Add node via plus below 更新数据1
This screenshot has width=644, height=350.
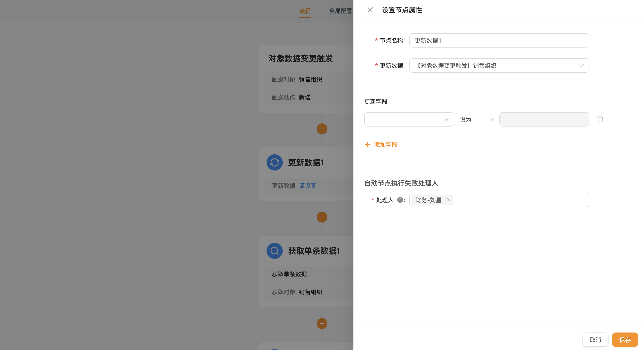coord(322,217)
